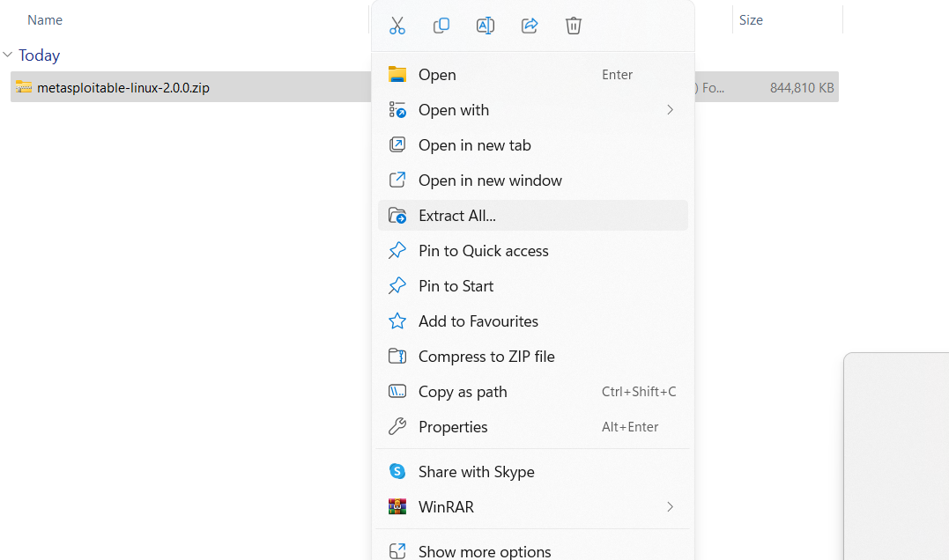Select Pin to Start

tap(532, 286)
